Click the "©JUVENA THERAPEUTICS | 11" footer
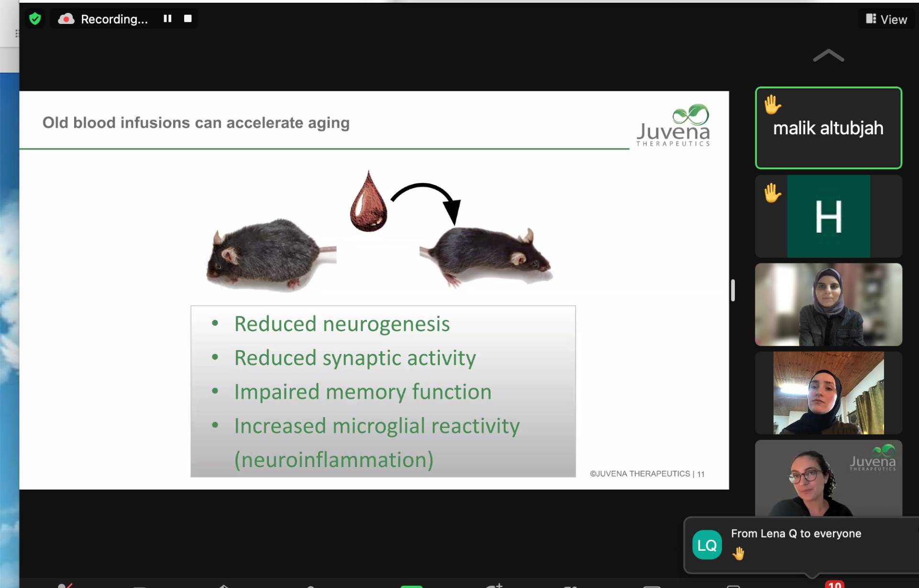The image size is (919, 588). [x=647, y=474]
